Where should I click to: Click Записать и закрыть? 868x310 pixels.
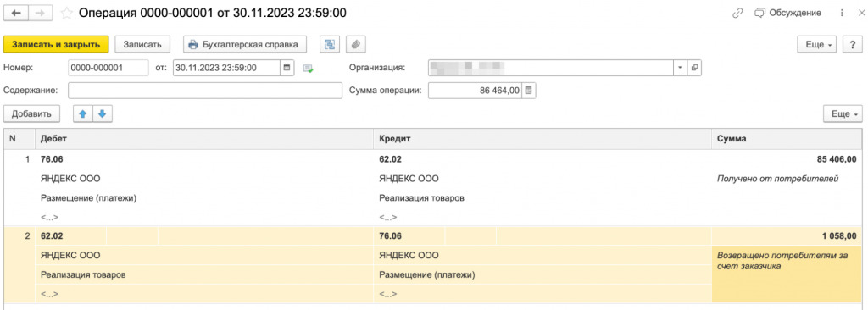tap(56, 44)
